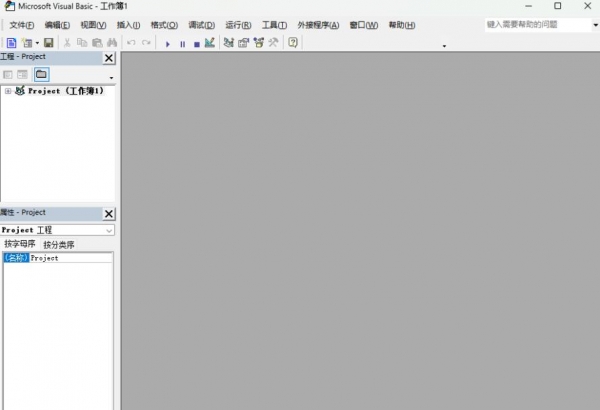Click the Insert UserForm toolbar icon

(x=27, y=43)
